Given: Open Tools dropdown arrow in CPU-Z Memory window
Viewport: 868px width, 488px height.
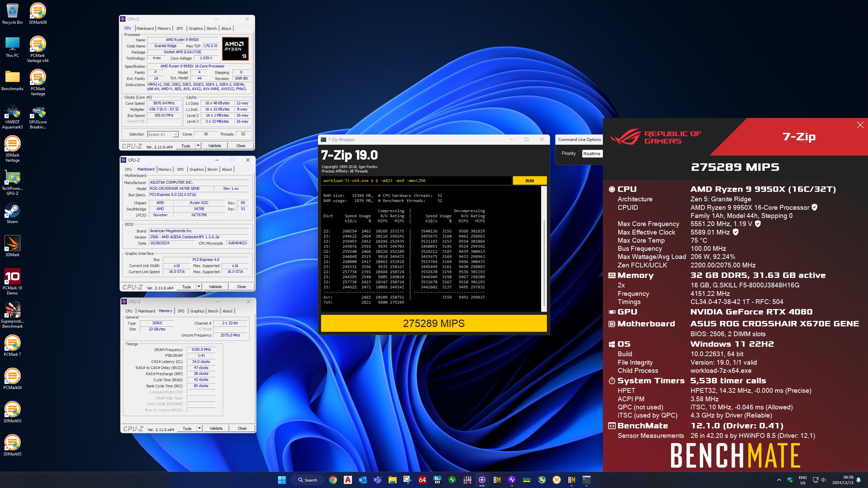Looking at the screenshot, I should click(x=200, y=428).
